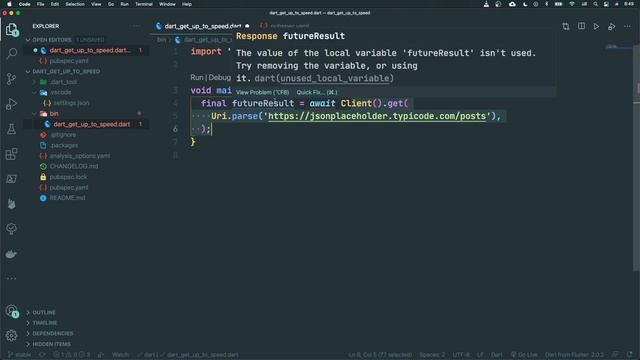This screenshot has height=360, width=640.
Task: Open analysis_options.yaml file
Action: pos(80,156)
